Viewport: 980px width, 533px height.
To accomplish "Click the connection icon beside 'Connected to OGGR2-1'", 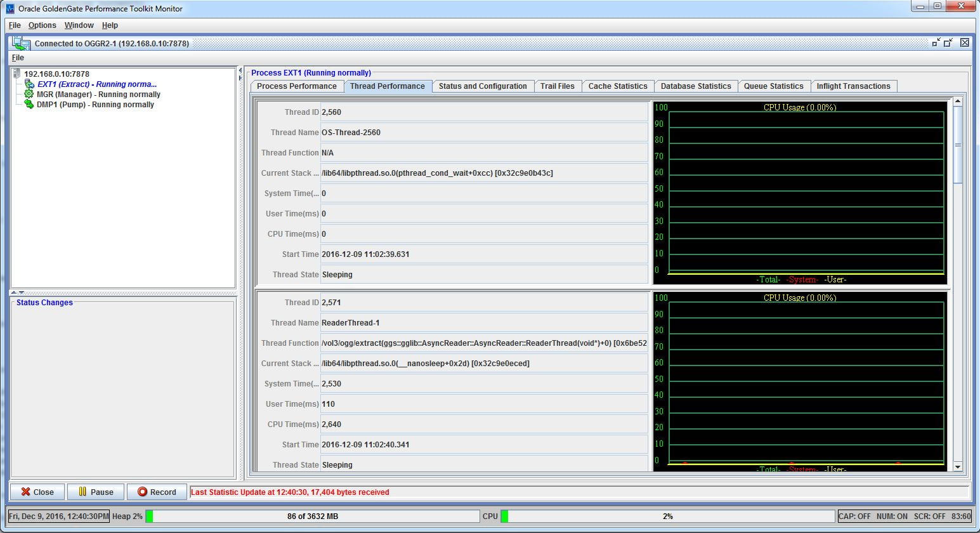I will point(22,43).
